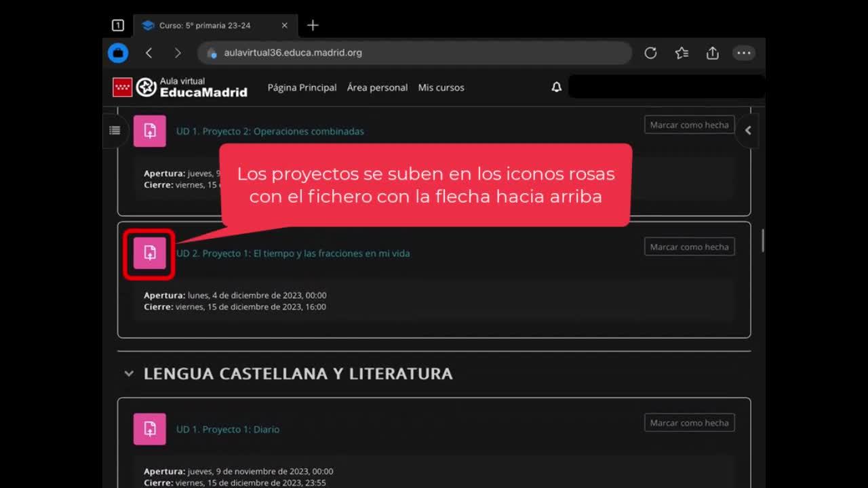Mark El tiempo y las fracciones as done
The width and height of the screenshot is (868, 488).
[689, 247]
